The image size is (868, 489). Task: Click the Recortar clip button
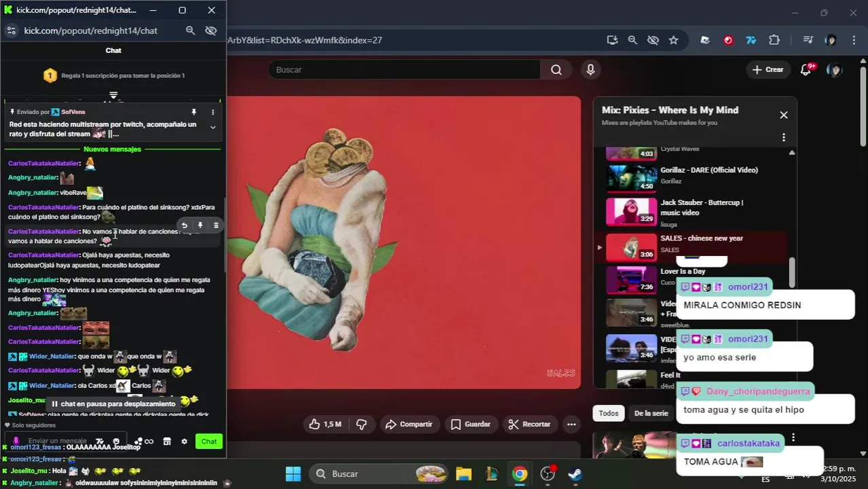(x=530, y=424)
